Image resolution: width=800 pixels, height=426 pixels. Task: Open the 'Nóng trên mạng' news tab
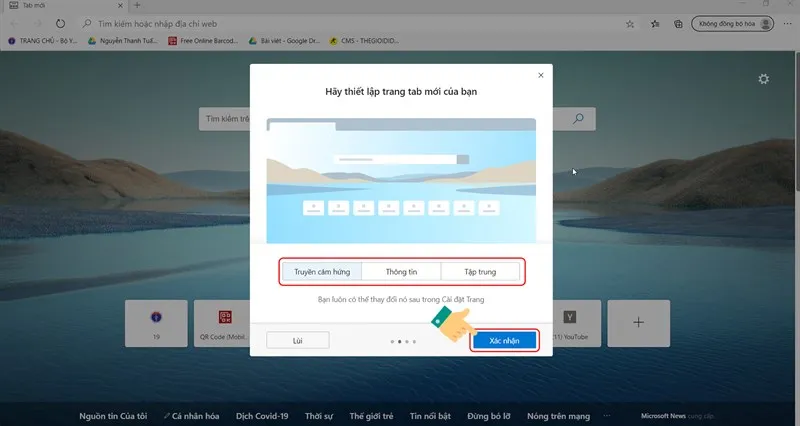558,416
